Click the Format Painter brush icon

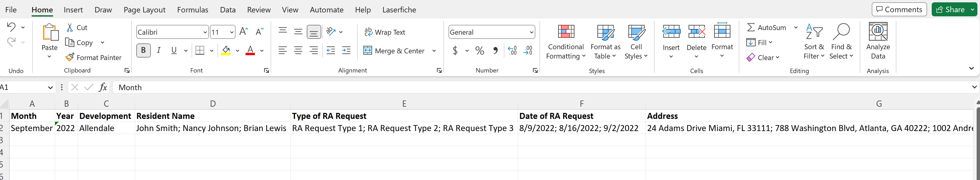[70, 57]
